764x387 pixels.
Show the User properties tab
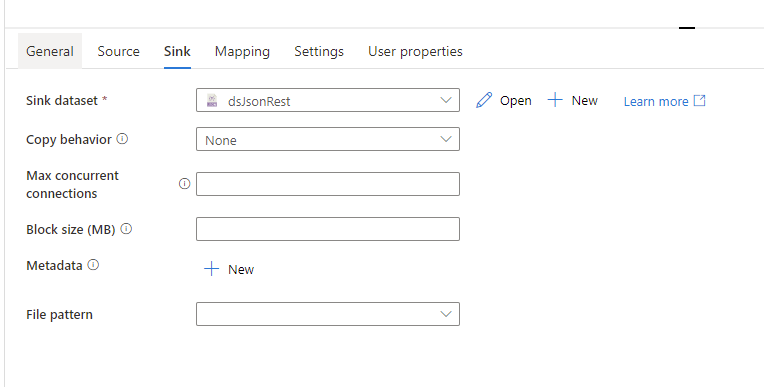tap(415, 51)
